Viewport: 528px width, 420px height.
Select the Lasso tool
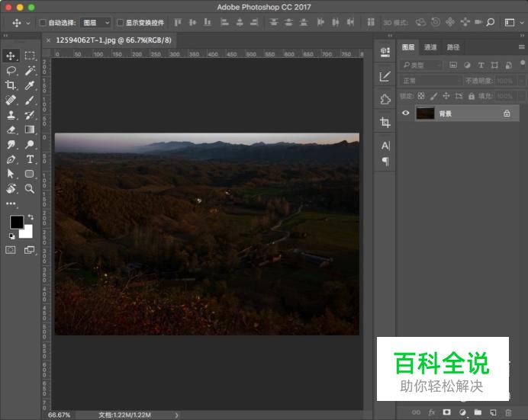coord(11,70)
